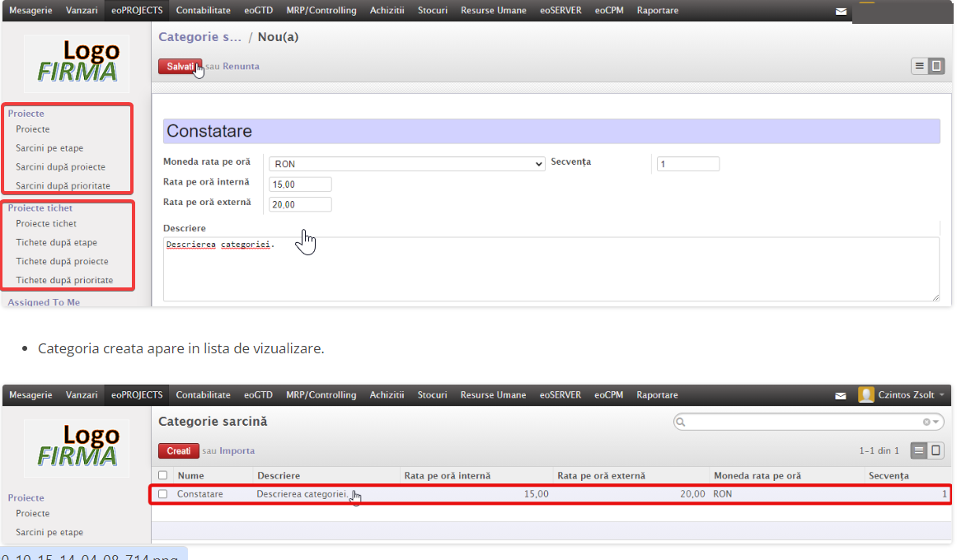The width and height of the screenshot is (966, 560).
Task: Click the envelope icon beside the Czintos Zsolt avatar
Action: 841,395
